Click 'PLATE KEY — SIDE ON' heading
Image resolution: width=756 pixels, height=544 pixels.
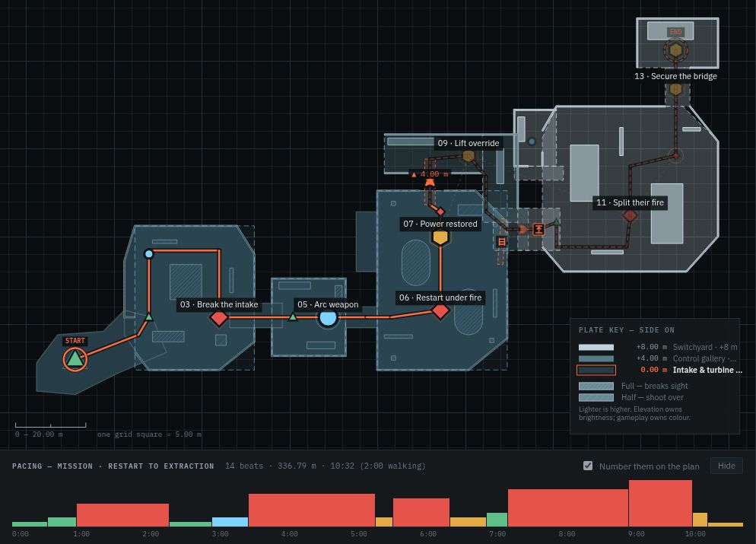tap(626, 330)
